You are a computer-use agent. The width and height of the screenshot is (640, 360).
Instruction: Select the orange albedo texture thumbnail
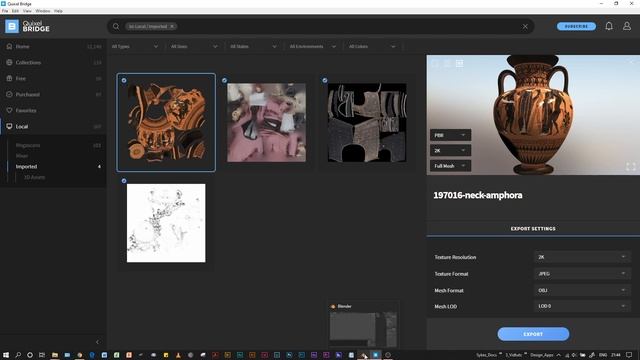click(166, 122)
